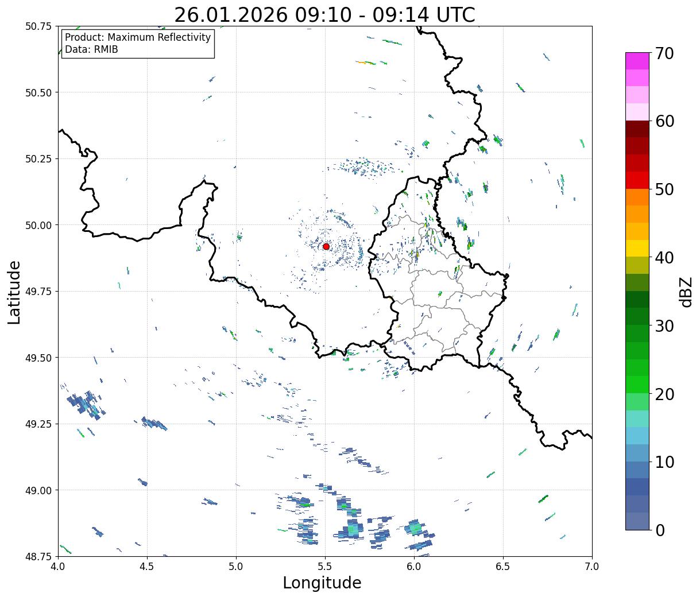The image size is (700, 597).
Task: Click colorbar tick label 0
Action: point(659,530)
